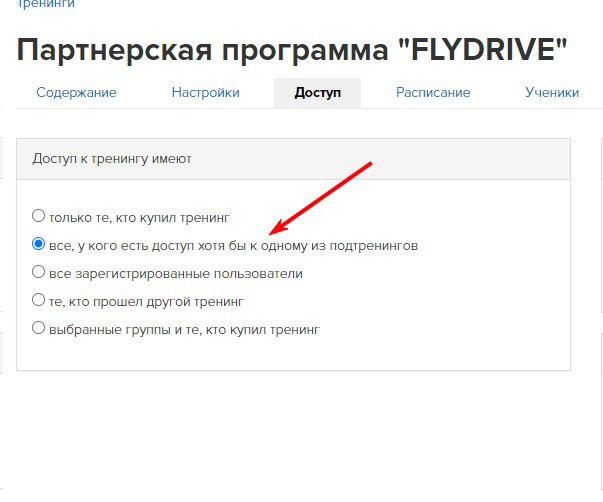
Task: Click the label text 'только те, кто купил тренинг'
Action: [139, 218]
